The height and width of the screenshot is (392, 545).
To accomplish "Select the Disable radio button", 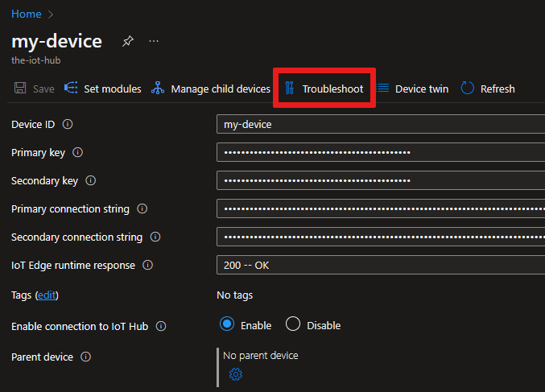I will (x=293, y=325).
